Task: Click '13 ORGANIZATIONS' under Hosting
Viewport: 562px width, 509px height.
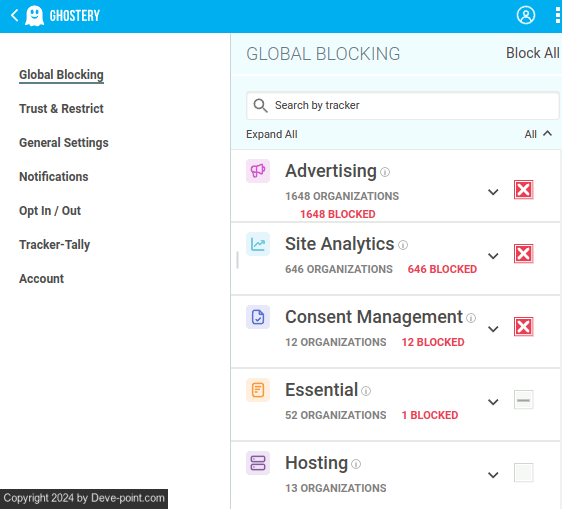Action: [336, 488]
